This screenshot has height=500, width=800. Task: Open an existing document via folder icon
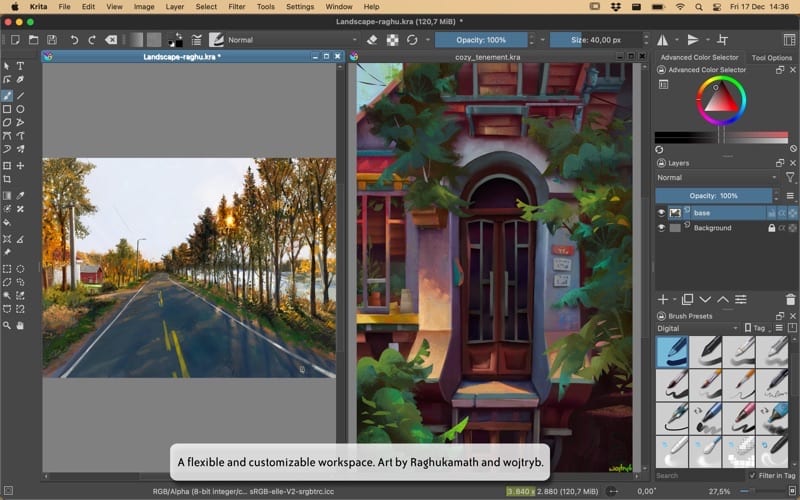[x=34, y=40]
